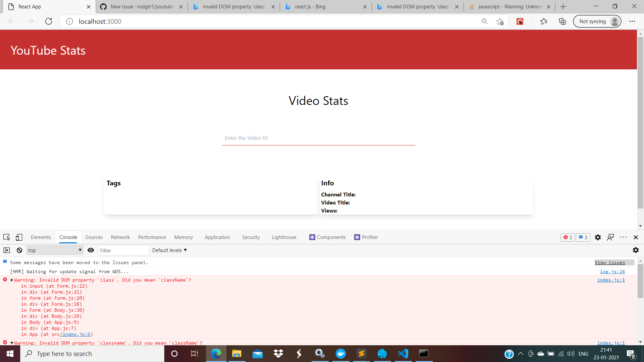Open Dropbox from the taskbar
This screenshot has height=362, width=644.
[278, 354]
